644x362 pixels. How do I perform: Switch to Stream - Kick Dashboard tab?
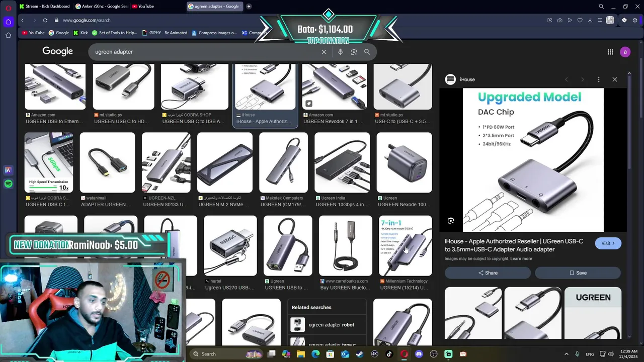pyautogui.click(x=45, y=7)
